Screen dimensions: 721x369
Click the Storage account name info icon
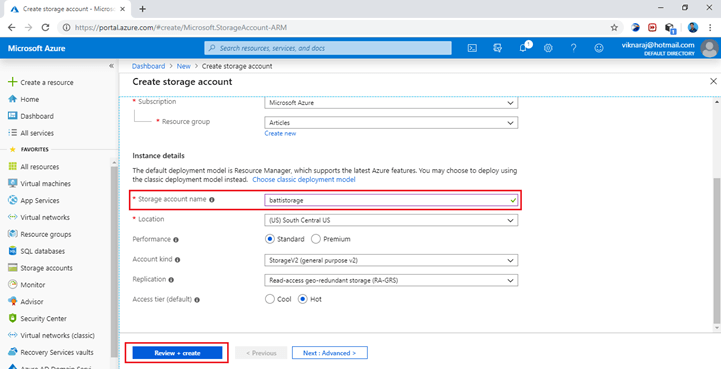(x=212, y=200)
